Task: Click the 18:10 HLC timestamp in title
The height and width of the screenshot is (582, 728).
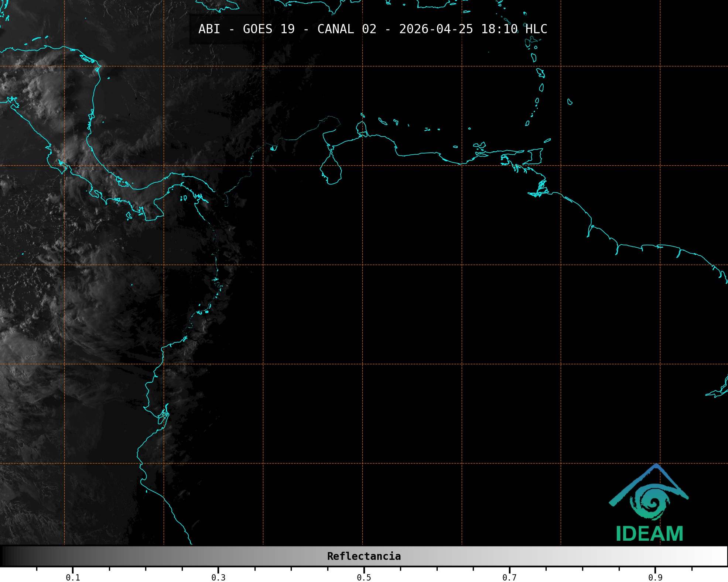Action: 514,29
